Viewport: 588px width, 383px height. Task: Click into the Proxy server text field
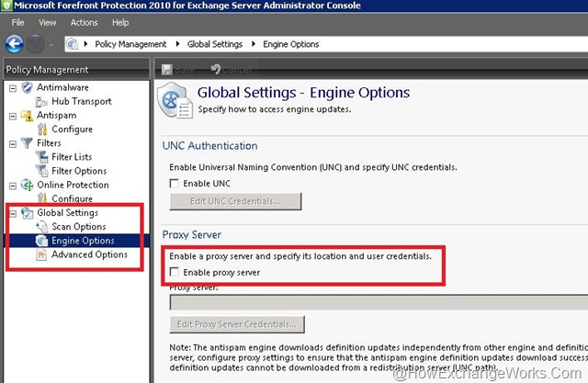click(377, 302)
